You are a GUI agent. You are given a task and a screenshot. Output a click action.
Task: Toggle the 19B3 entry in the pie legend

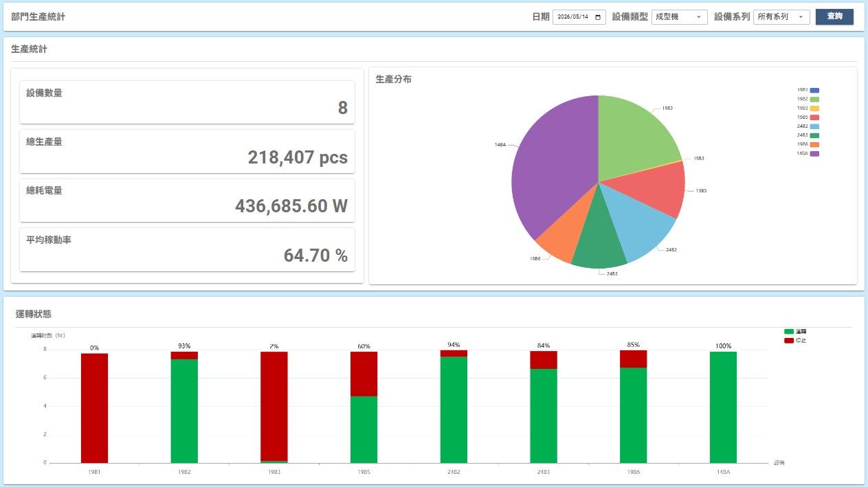coord(808,109)
